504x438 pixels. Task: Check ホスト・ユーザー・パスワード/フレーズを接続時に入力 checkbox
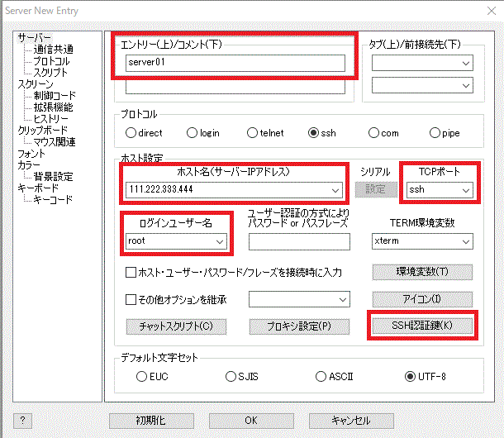tap(131, 273)
